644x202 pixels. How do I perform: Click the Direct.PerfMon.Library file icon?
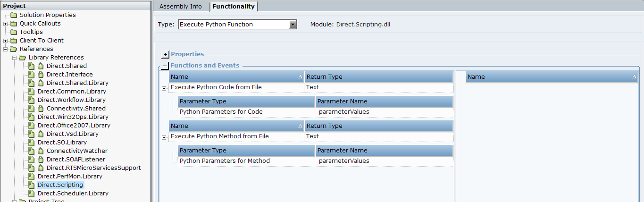click(x=32, y=177)
